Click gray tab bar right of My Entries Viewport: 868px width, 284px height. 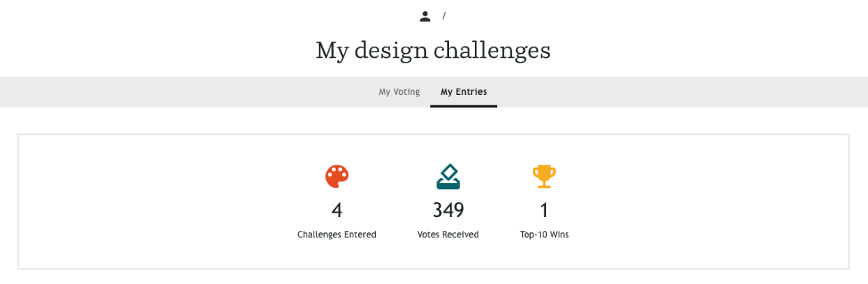pos(677,92)
